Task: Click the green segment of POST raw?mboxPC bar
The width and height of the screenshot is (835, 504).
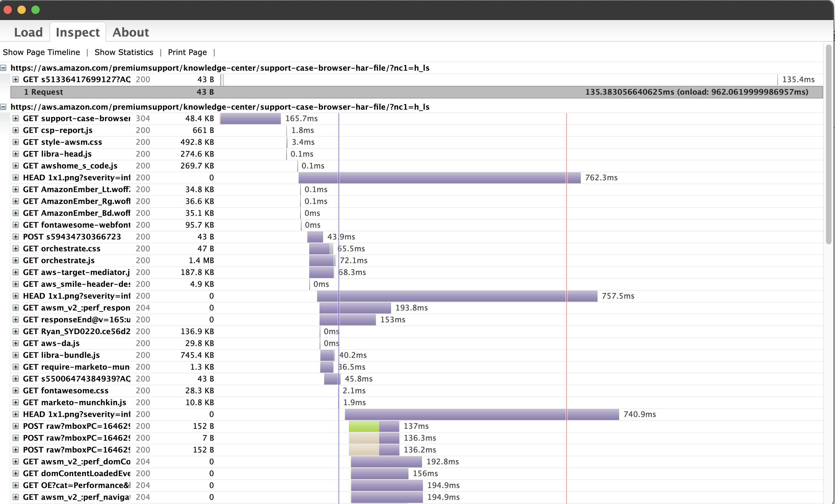Action: pyautogui.click(x=364, y=426)
